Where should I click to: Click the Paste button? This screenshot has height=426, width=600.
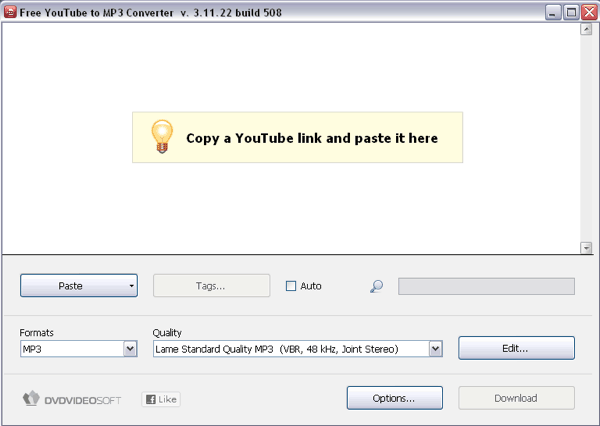tap(70, 286)
